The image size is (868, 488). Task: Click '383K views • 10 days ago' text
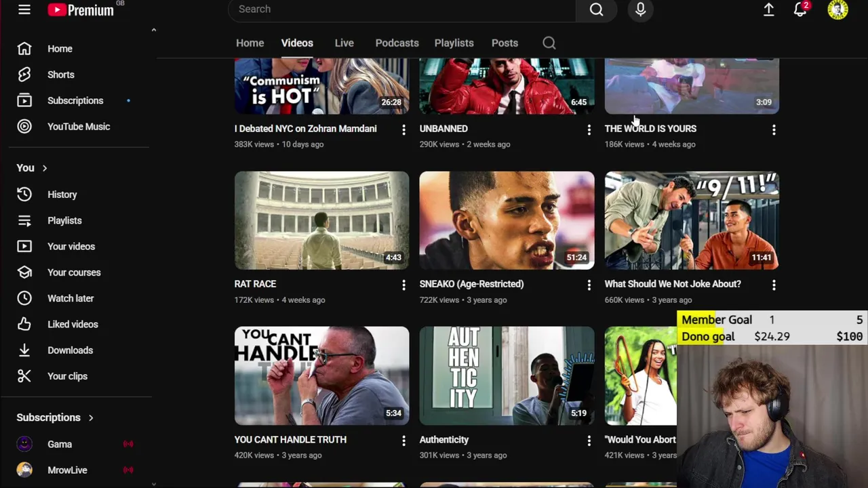279,144
